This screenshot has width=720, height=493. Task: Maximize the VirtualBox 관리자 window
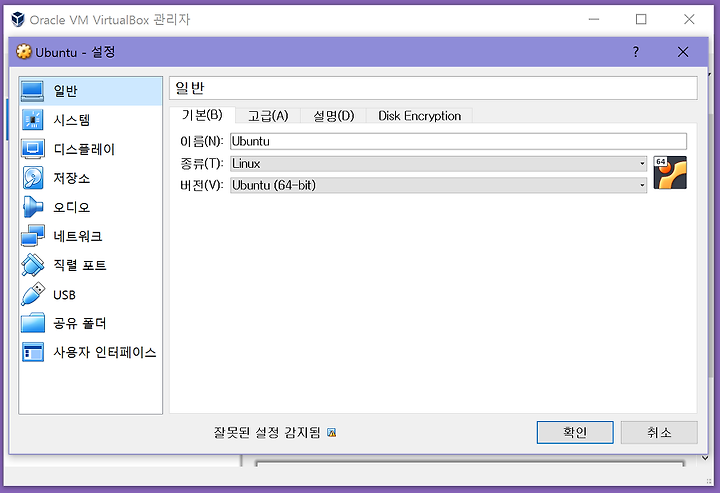pyautogui.click(x=641, y=19)
